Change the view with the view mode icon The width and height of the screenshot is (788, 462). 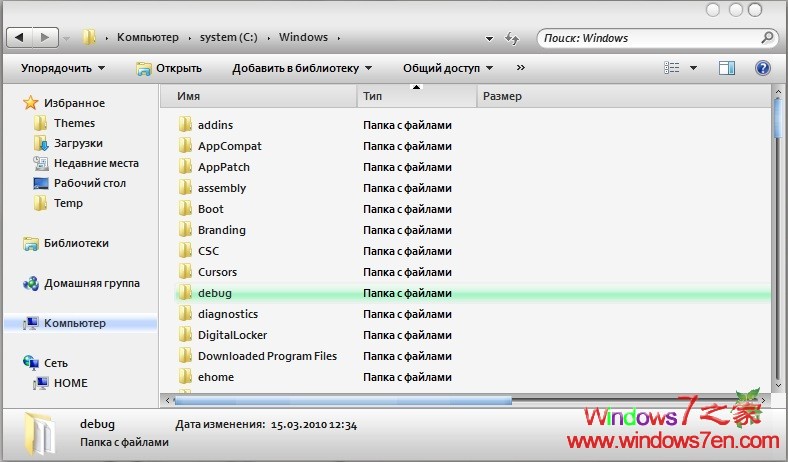(671, 68)
